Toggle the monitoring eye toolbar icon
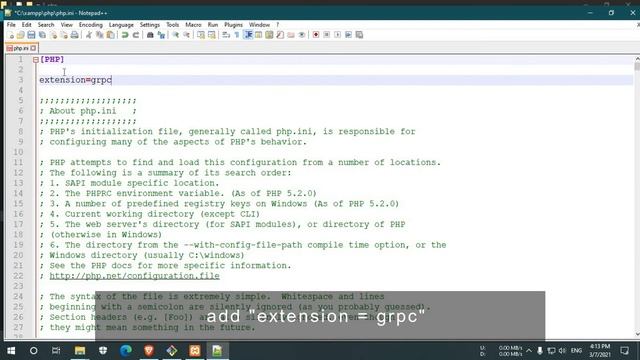 click(302, 35)
